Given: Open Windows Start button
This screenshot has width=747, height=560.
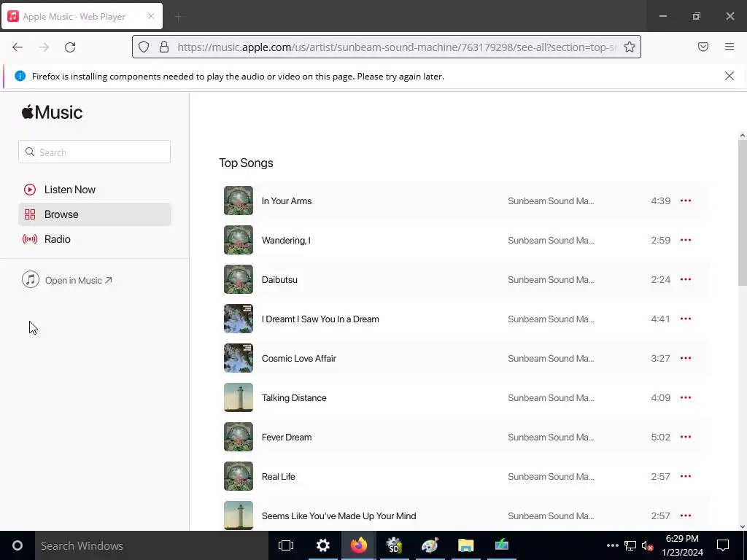Looking at the screenshot, I should coord(18,545).
